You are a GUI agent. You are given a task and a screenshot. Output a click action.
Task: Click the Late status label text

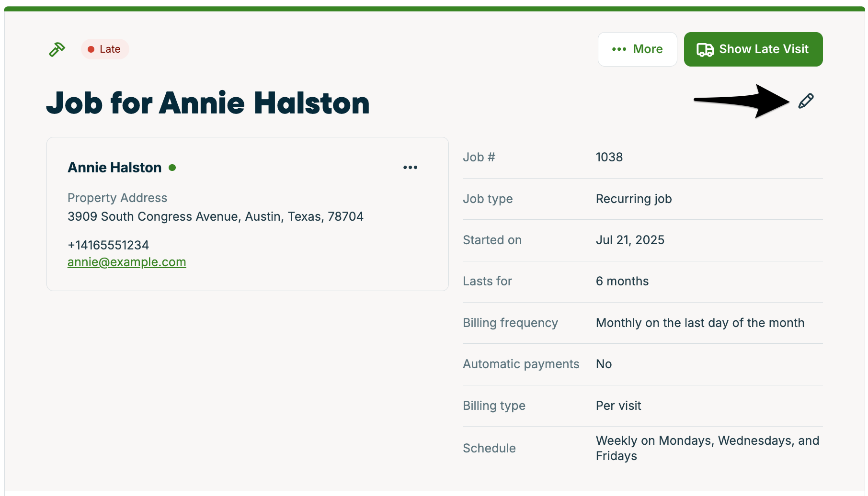pos(110,49)
